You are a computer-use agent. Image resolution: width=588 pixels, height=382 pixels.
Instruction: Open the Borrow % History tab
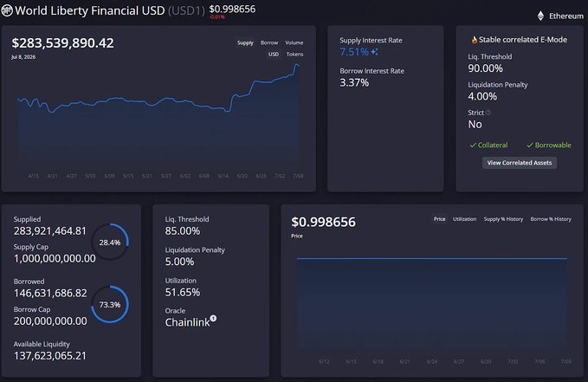tap(551, 219)
